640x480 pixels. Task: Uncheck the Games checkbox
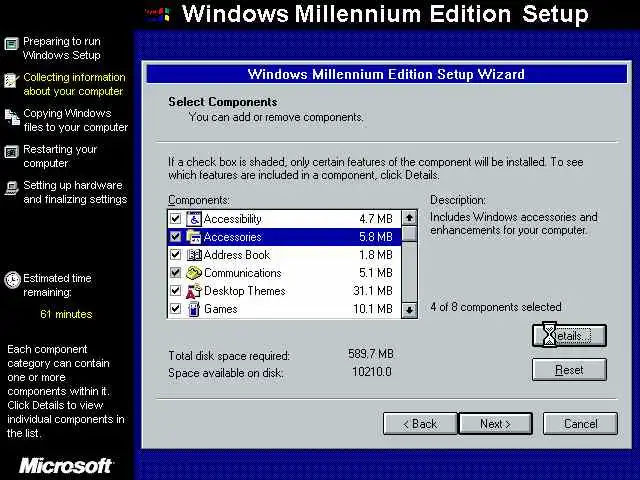point(176,309)
